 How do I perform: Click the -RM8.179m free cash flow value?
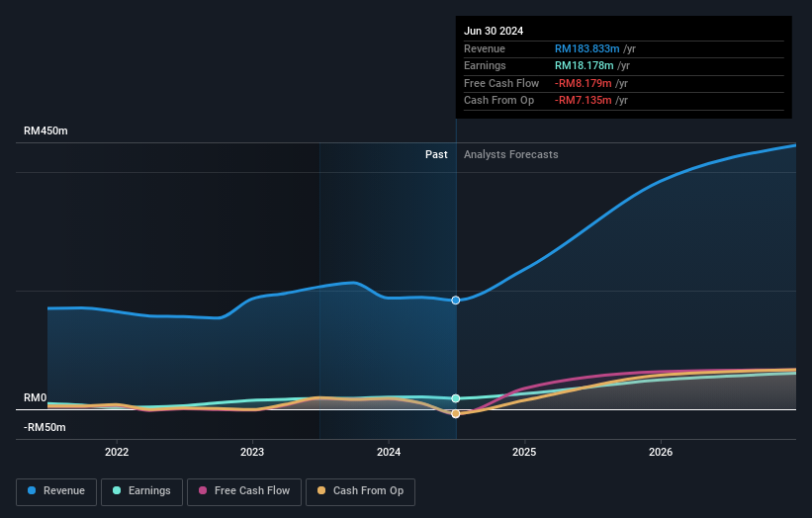pos(584,83)
